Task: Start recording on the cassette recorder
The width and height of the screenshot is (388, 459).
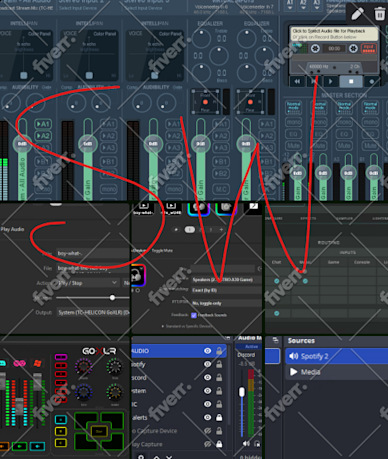Action: [372, 81]
